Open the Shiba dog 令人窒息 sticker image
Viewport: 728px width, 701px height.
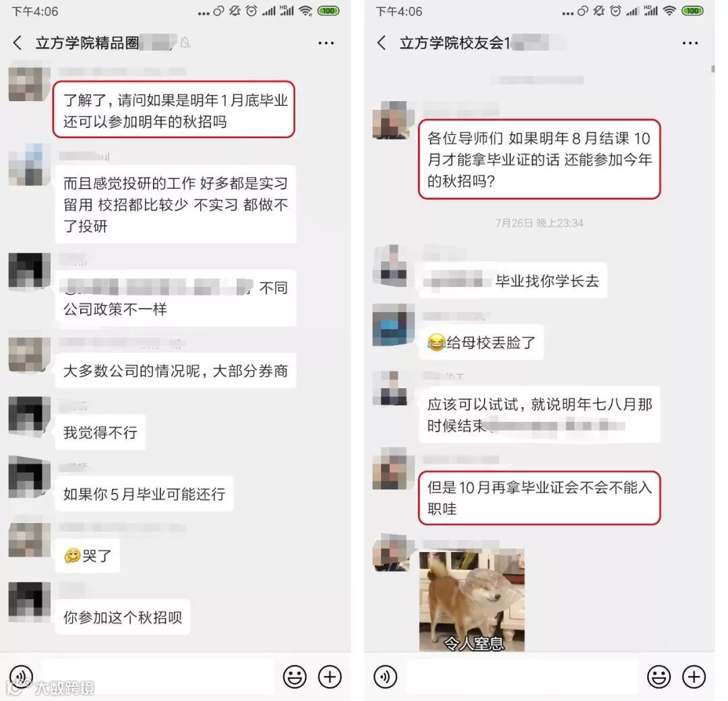point(472,600)
